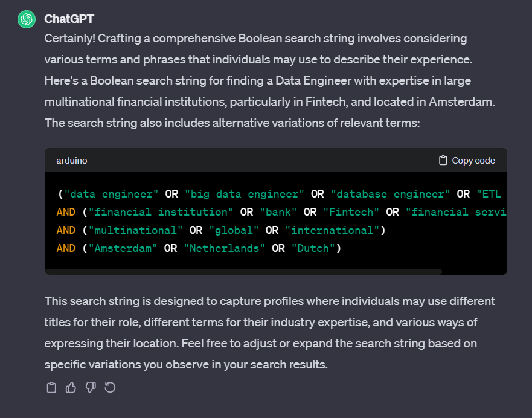
Task: Click the ChatGPT logo avatar
Action: 26,19
